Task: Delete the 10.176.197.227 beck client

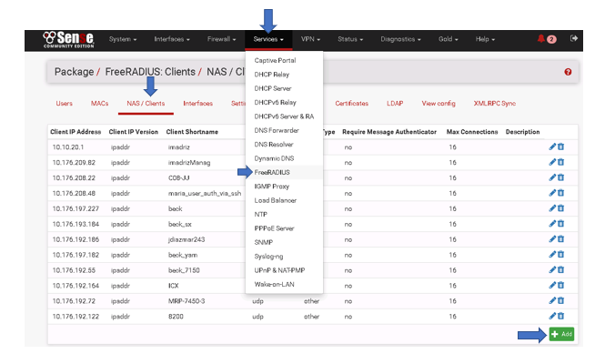Action: (x=560, y=207)
